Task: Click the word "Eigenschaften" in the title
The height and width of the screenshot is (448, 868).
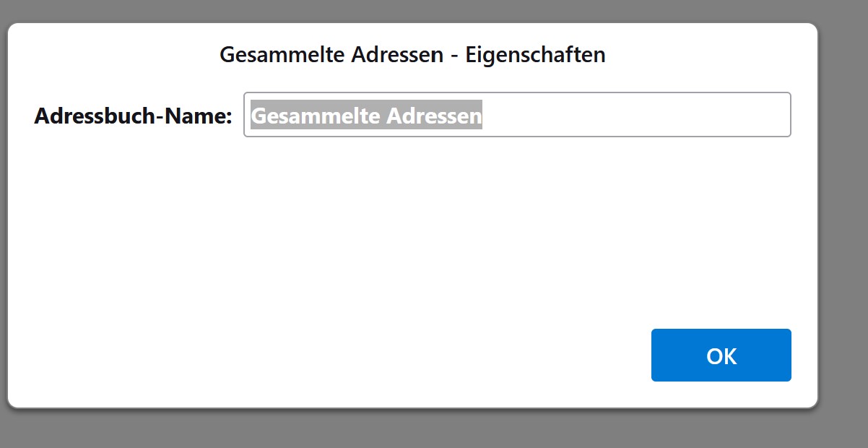Action: tap(535, 54)
